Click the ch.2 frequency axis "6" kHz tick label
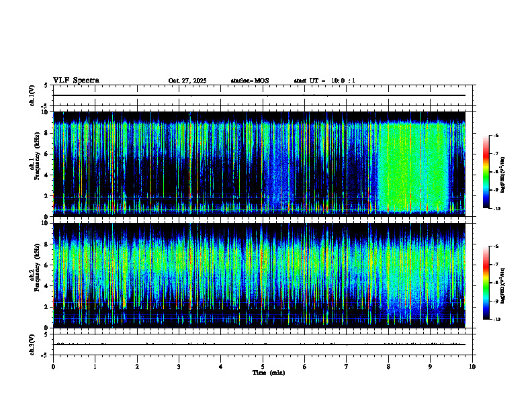This screenshot has height=411, width=532. coord(48,265)
